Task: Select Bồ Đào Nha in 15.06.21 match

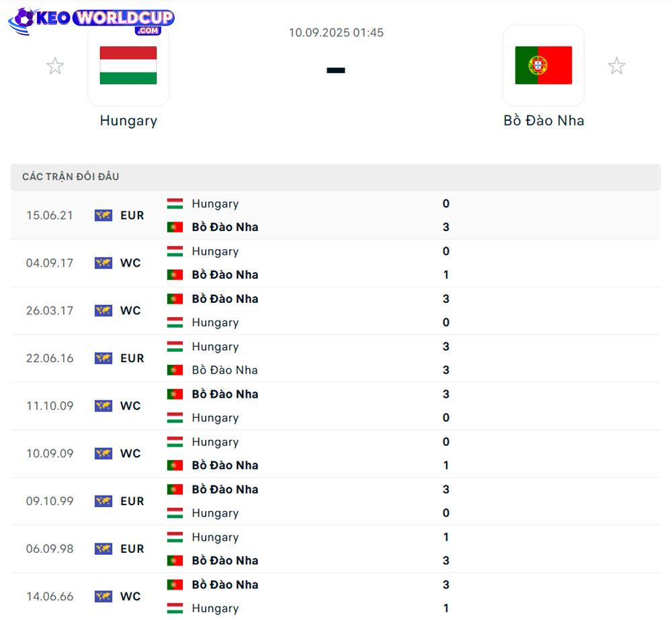Action: point(225,227)
